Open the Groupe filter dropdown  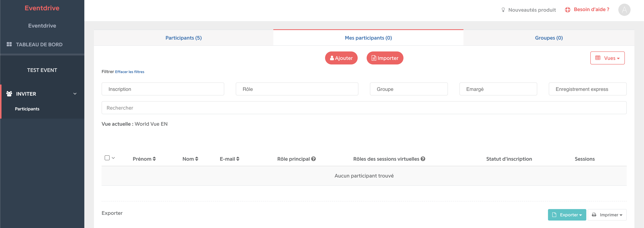click(408, 89)
